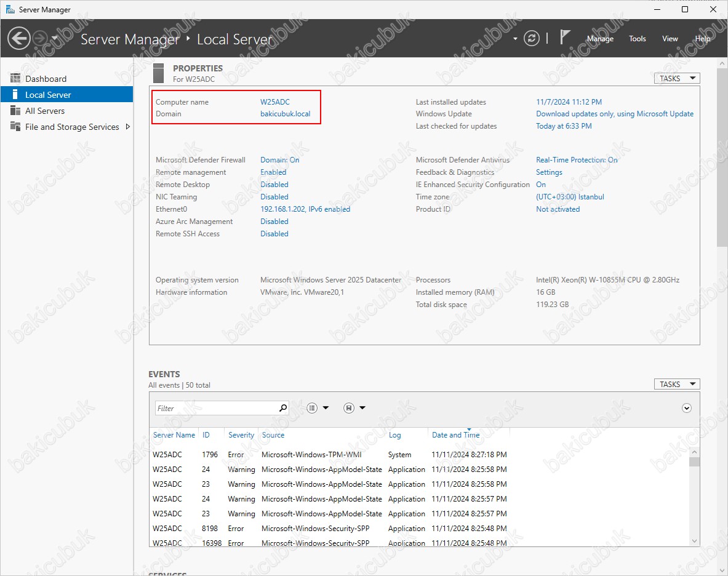This screenshot has height=576, width=728.
Task: Expand File and Storage Services submenu arrow
Action: coord(127,126)
